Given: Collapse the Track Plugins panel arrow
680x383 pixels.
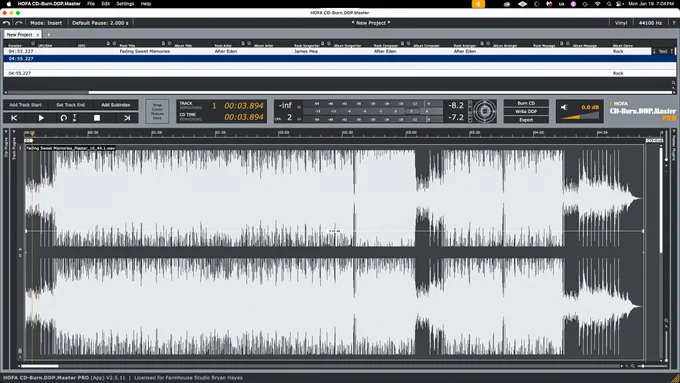Looking at the screenshot, I should coord(14,131).
